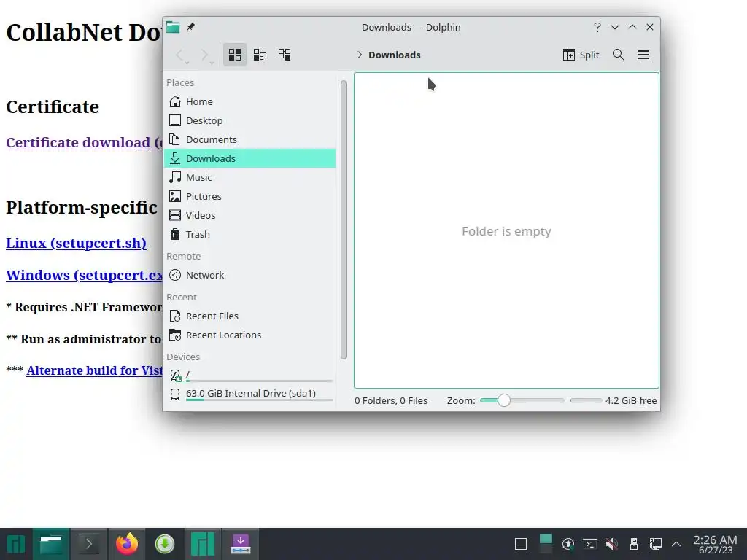Click the "4.2 GiB free" status text
747x560 pixels.
click(x=631, y=401)
